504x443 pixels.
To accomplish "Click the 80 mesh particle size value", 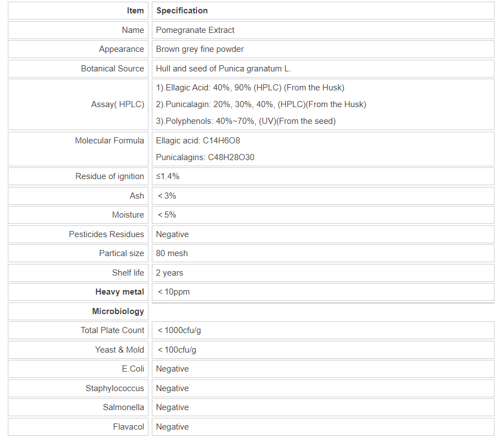I will click(x=171, y=253).
